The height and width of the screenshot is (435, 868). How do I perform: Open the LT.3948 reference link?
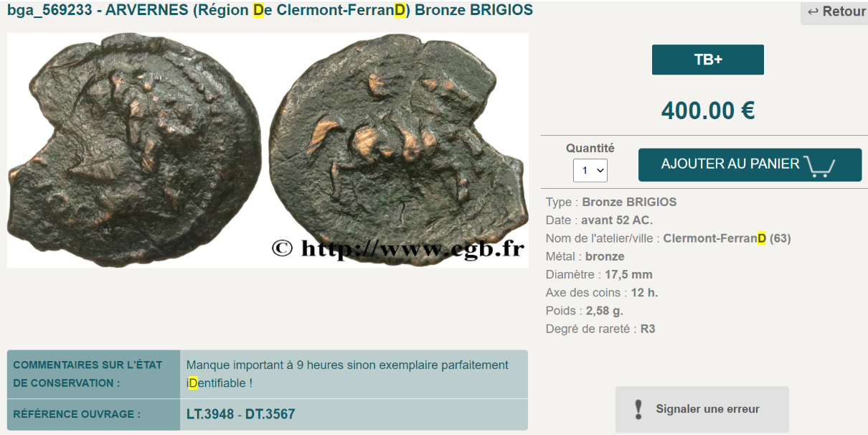tap(210, 414)
